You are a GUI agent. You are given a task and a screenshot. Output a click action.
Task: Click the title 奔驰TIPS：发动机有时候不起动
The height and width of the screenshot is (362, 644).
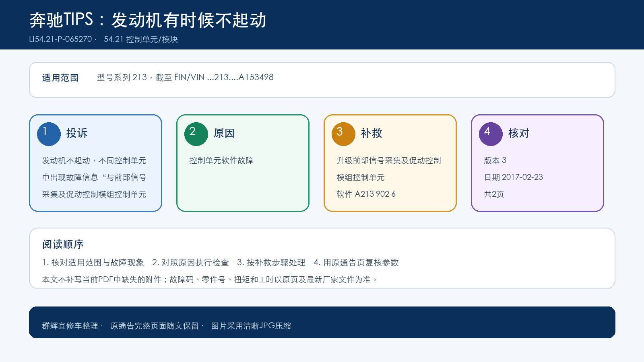coord(148,20)
